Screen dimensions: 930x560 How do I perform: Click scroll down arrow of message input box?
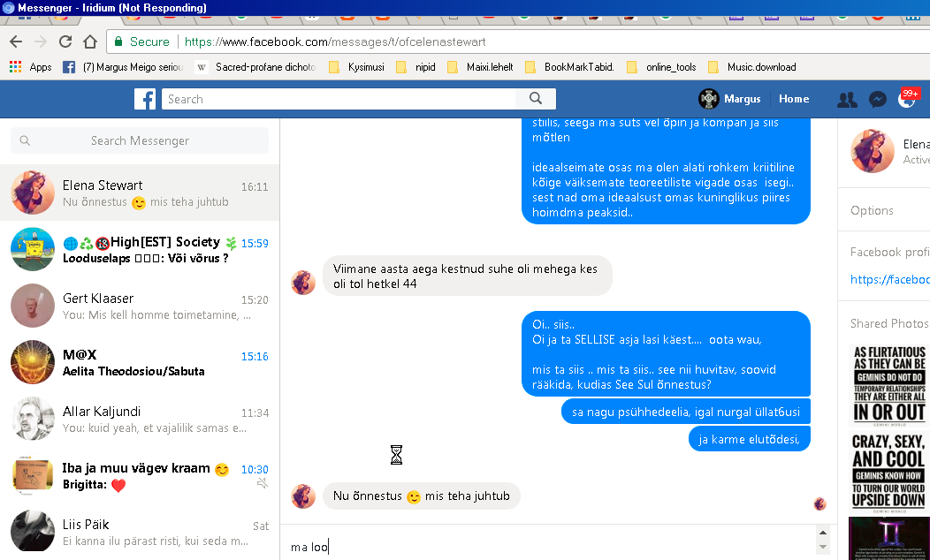pos(823,547)
